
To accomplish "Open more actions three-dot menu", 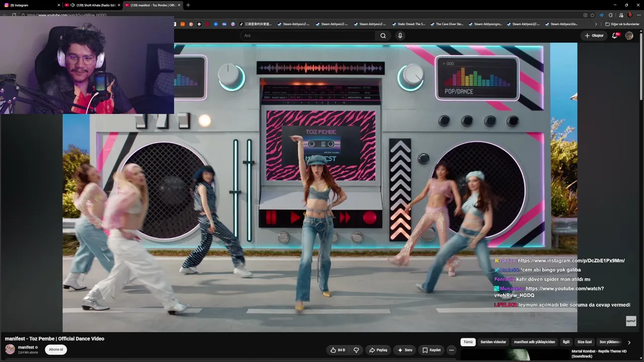I will (x=451, y=350).
